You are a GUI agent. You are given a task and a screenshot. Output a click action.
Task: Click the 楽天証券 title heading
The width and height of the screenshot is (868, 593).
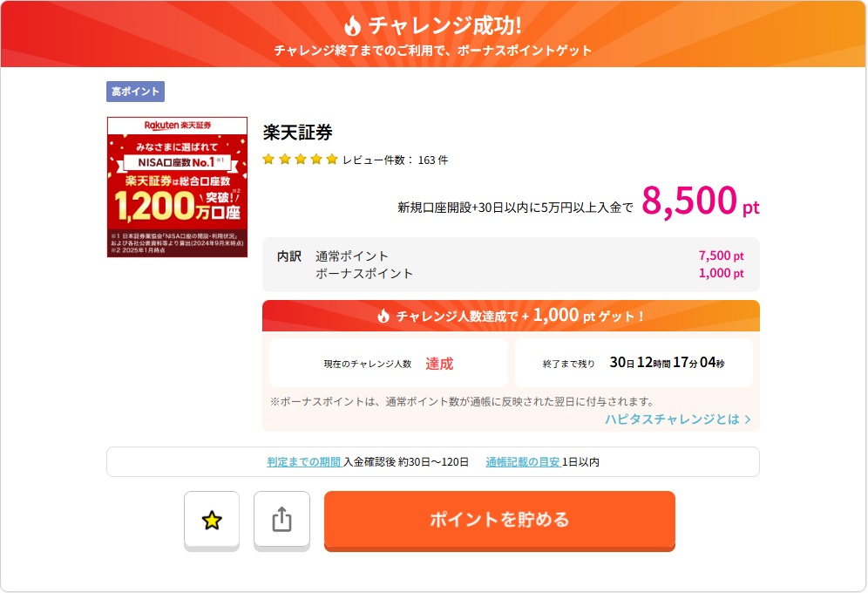(x=298, y=133)
